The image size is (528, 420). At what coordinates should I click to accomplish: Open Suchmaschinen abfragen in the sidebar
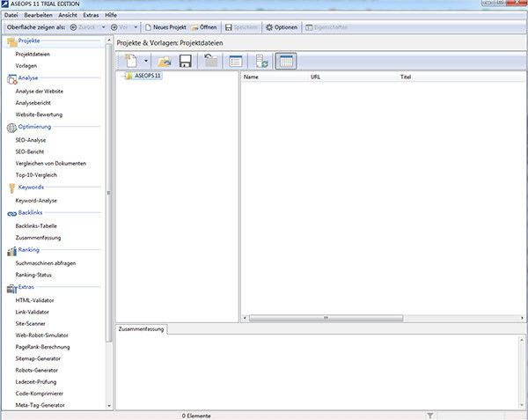click(x=46, y=263)
